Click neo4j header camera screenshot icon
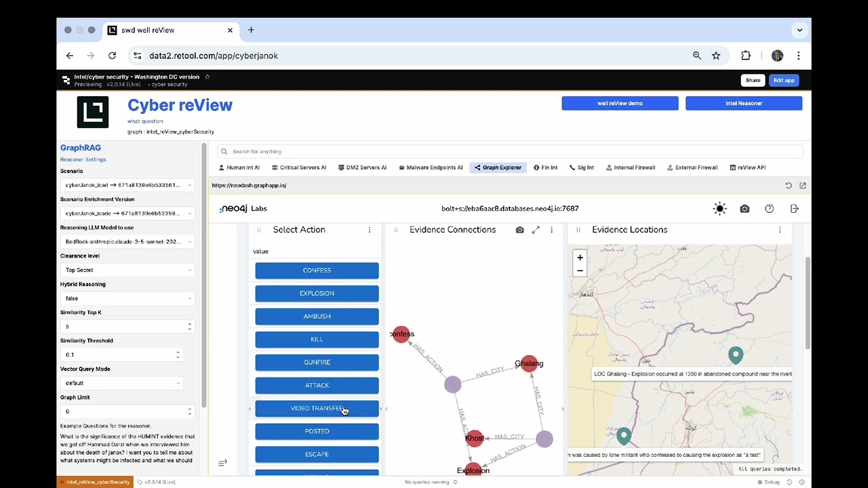This screenshot has width=868, height=488. [745, 209]
